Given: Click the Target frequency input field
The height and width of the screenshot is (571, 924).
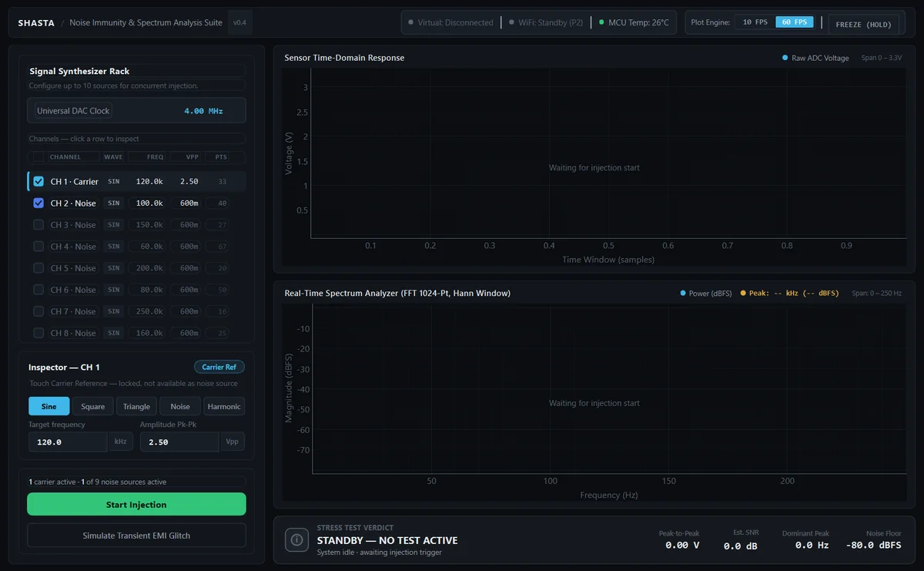Looking at the screenshot, I should (68, 442).
